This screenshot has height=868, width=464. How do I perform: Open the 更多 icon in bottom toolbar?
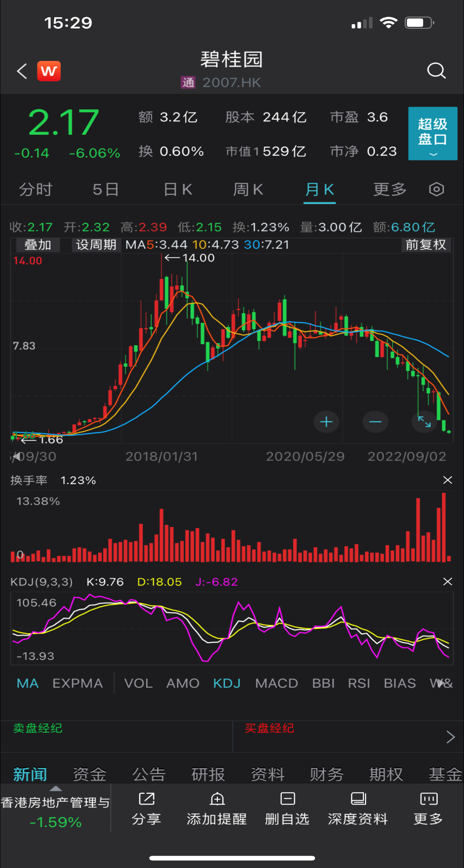click(428, 799)
